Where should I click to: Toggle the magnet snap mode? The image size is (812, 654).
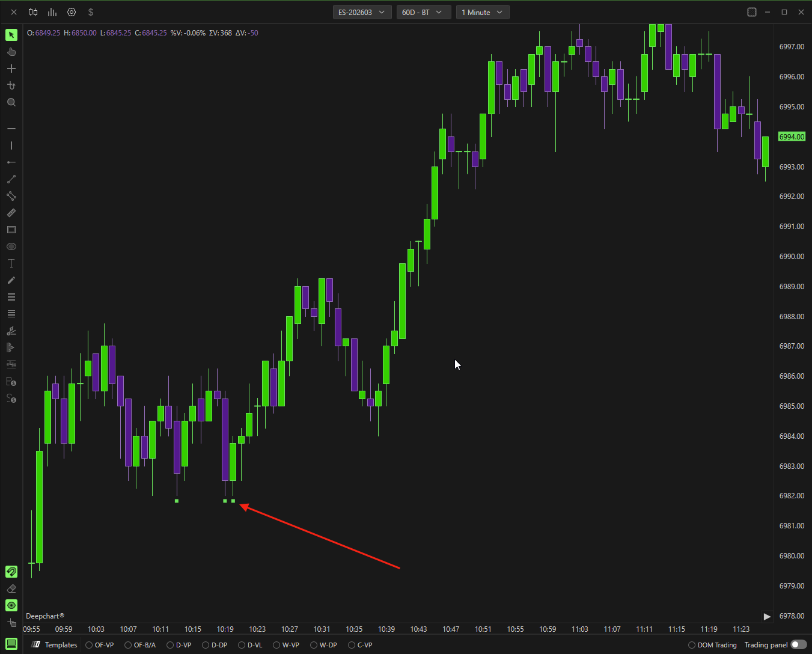[x=11, y=572]
